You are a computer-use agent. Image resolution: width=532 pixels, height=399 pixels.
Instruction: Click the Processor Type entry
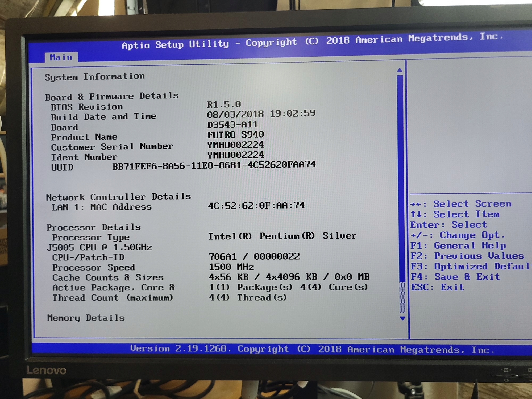click(x=91, y=237)
